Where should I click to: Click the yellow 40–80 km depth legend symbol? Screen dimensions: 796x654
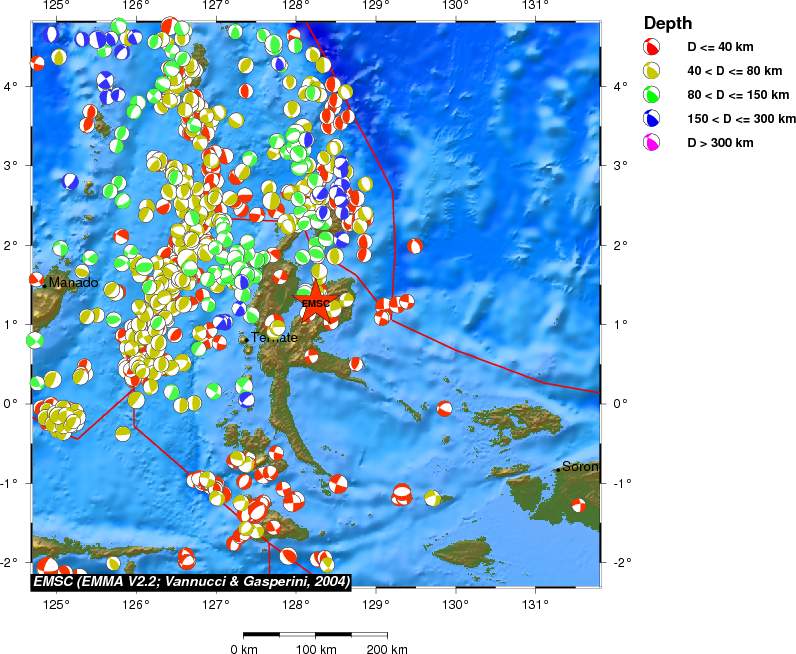(652, 71)
